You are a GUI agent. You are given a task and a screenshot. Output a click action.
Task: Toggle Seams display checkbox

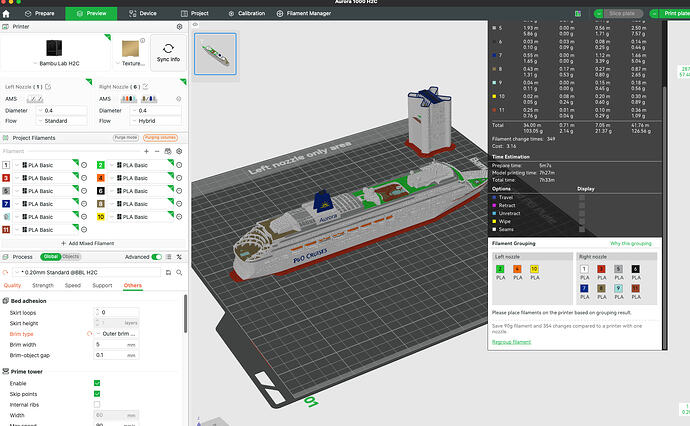582,229
